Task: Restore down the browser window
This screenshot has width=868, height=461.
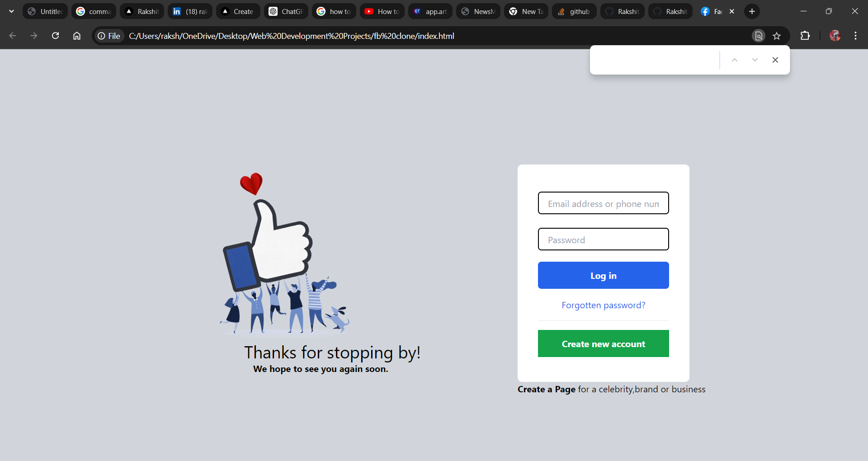Action: [x=829, y=11]
